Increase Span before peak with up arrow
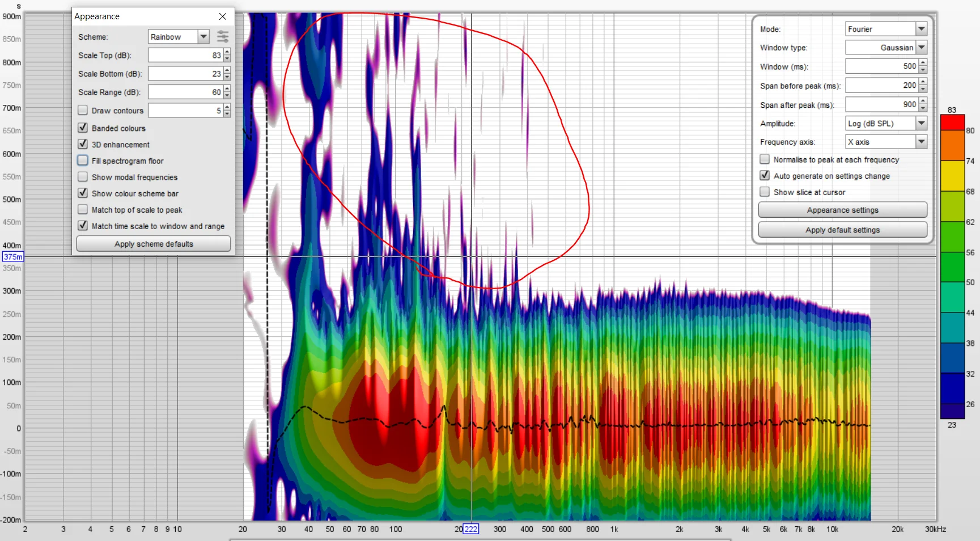Screen dimensions: 980x541 [x=923, y=82]
